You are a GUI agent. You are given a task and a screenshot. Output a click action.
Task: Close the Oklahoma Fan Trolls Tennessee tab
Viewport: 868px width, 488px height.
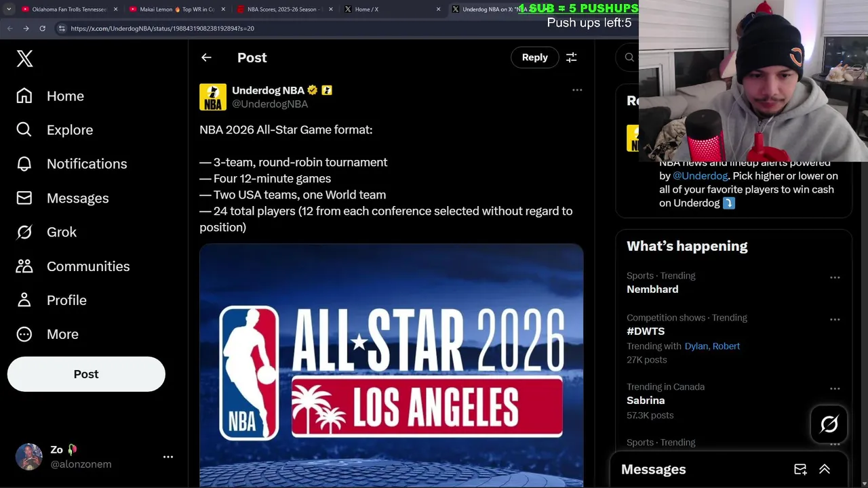tap(115, 9)
